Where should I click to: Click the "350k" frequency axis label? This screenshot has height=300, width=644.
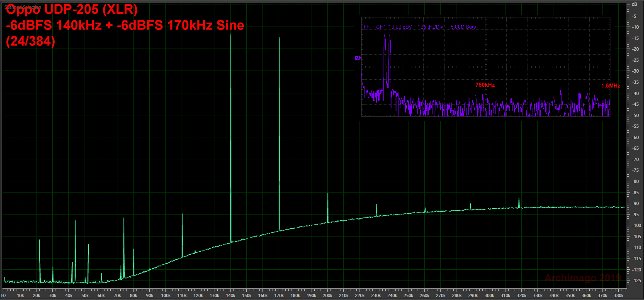[570, 296]
